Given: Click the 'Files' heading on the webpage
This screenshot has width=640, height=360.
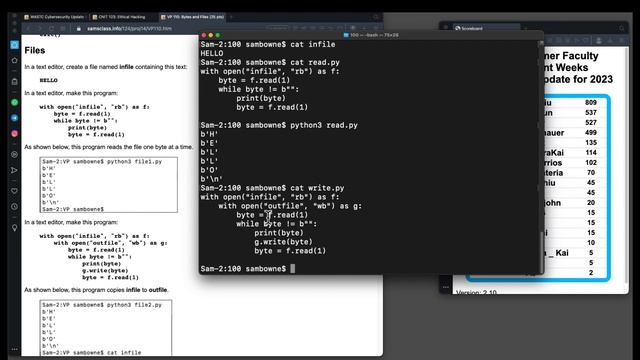Looking at the screenshot, I should coord(35,51).
